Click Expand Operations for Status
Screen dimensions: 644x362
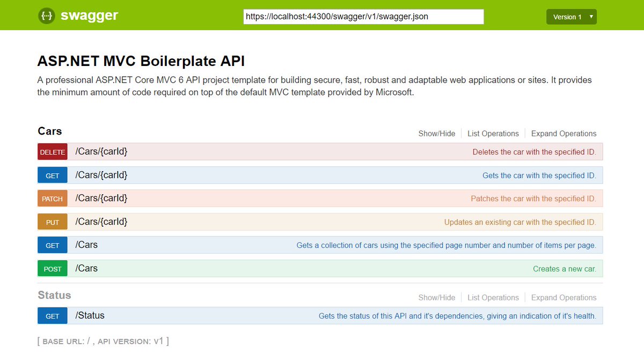click(x=564, y=298)
